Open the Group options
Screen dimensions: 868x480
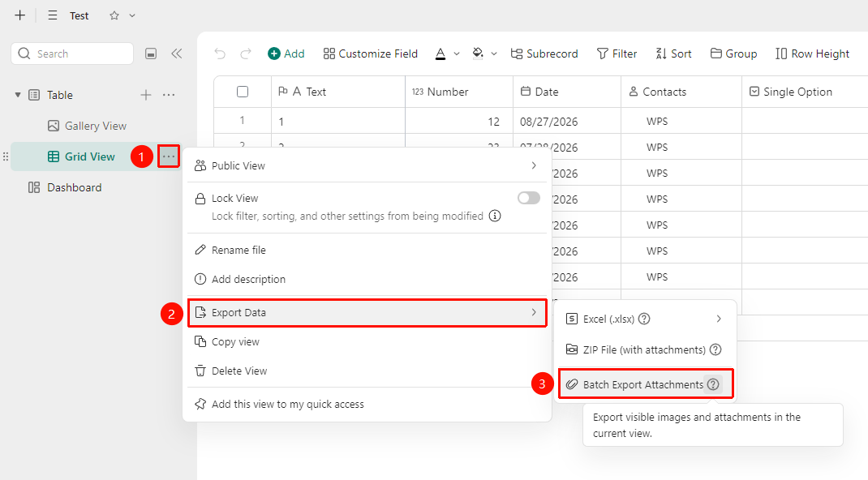coord(733,54)
